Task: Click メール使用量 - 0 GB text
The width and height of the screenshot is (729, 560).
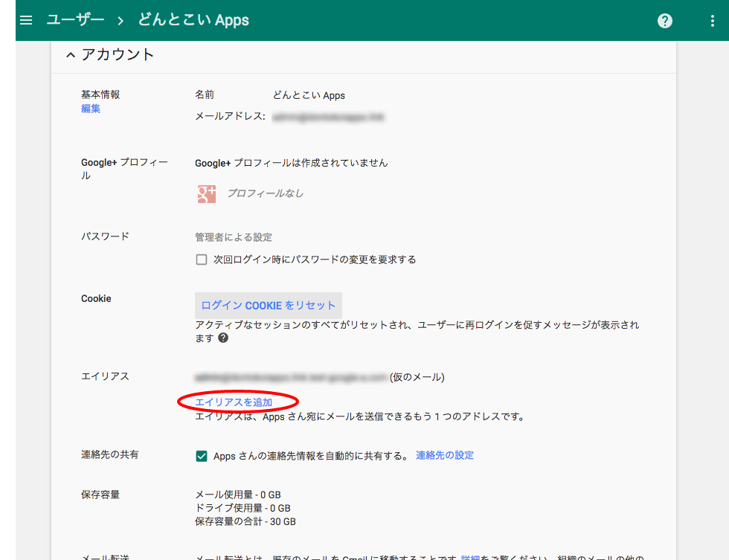Action: click(x=238, y=495)
